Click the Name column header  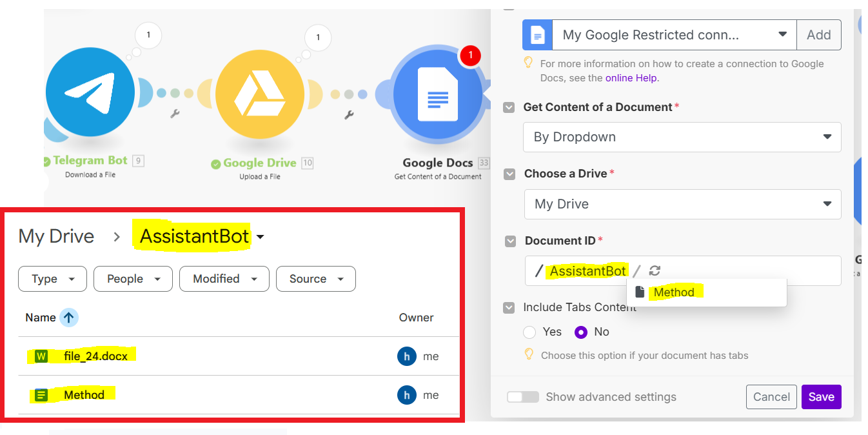pyautogui.click(x=41, y=318)
